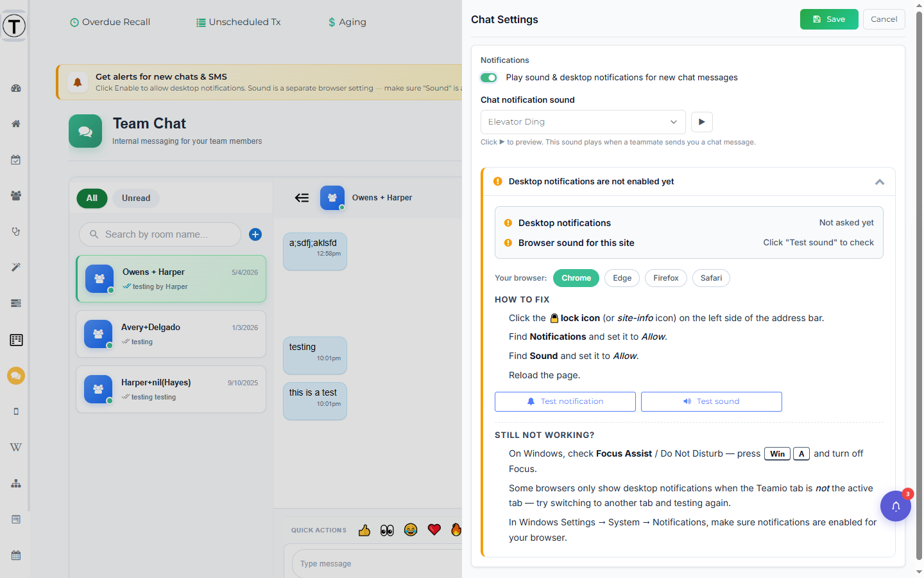Send thumbs up quick action
Screen dimensions: 924x578
pyautogui.click(x=364, y=530)
